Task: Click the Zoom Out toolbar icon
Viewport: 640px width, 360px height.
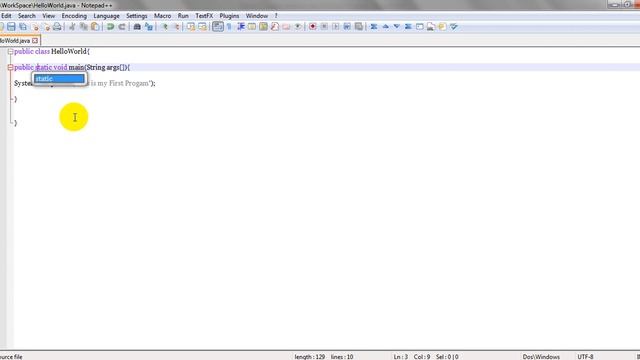Action: tap(176, 27)
